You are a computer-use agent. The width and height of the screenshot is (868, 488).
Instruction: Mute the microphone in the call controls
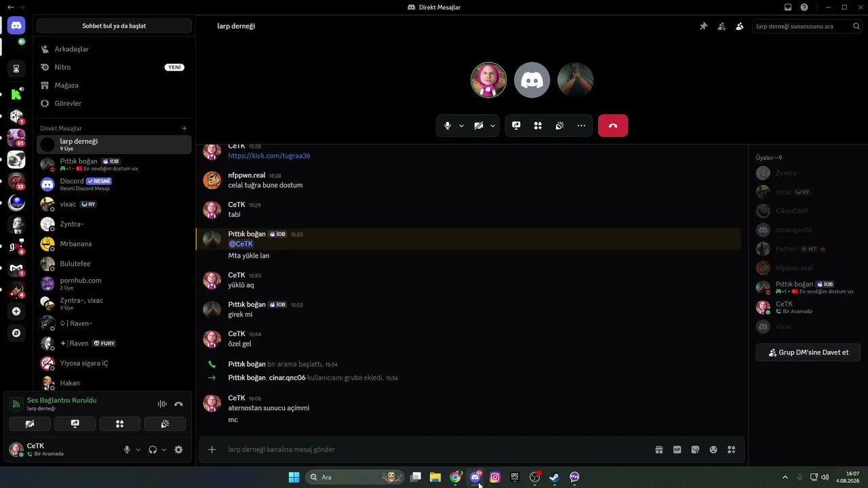click(x=448, y=125)
